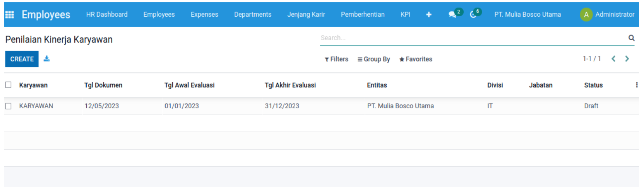Open the apps grid home menu

pyautogui.click(x=10, y=15)
